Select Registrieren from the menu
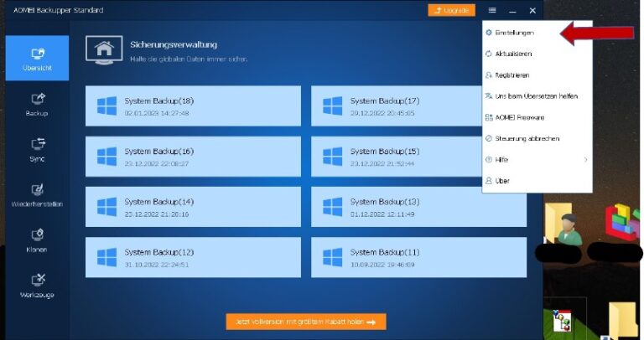Viewport: 644px width, 340px height. point(538,75)
